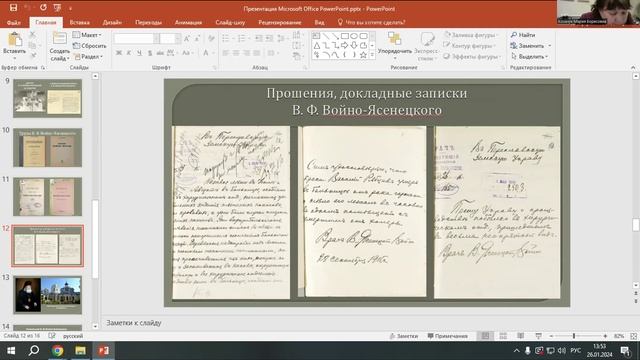Decrease font size with the smaller A icon
The height and width of the screenshot is (360, 640).
pyautogui.click(x=197, y=39)
